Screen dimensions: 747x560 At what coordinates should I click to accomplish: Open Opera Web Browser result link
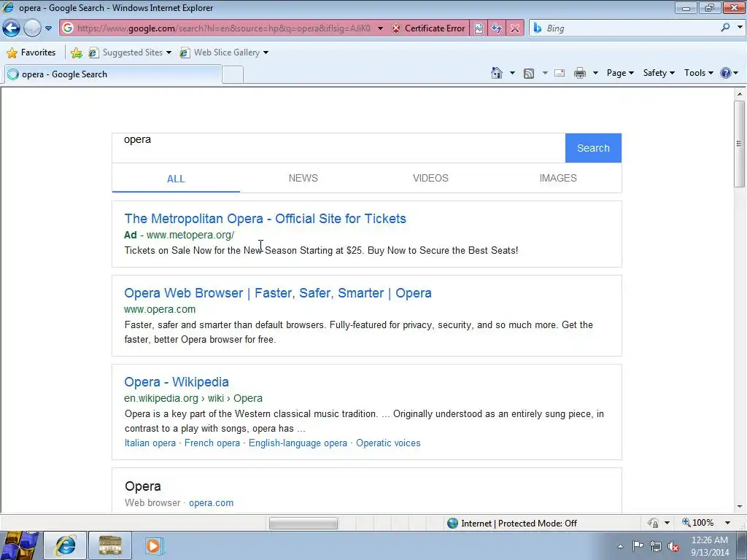[x=278, y=293]
